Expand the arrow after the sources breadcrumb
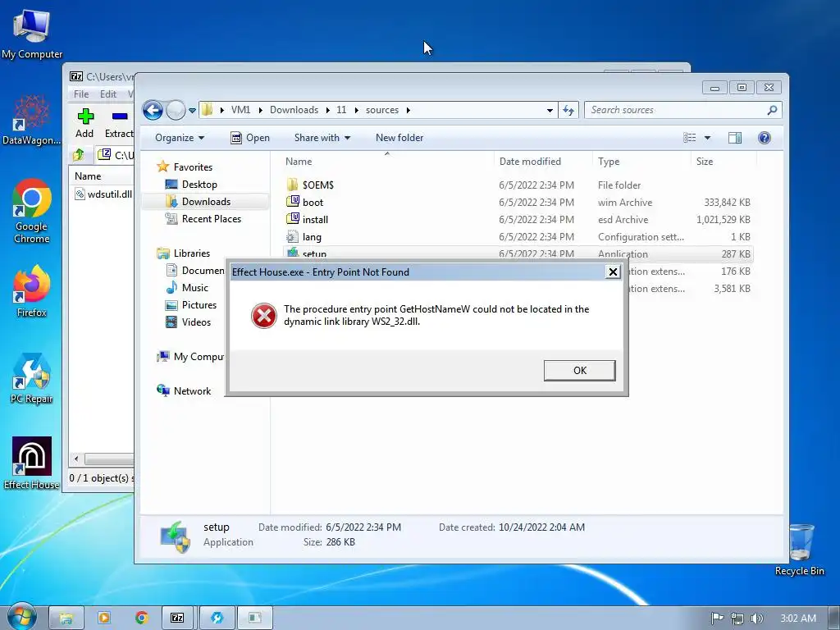840x630 pixels. coord(409,110)
